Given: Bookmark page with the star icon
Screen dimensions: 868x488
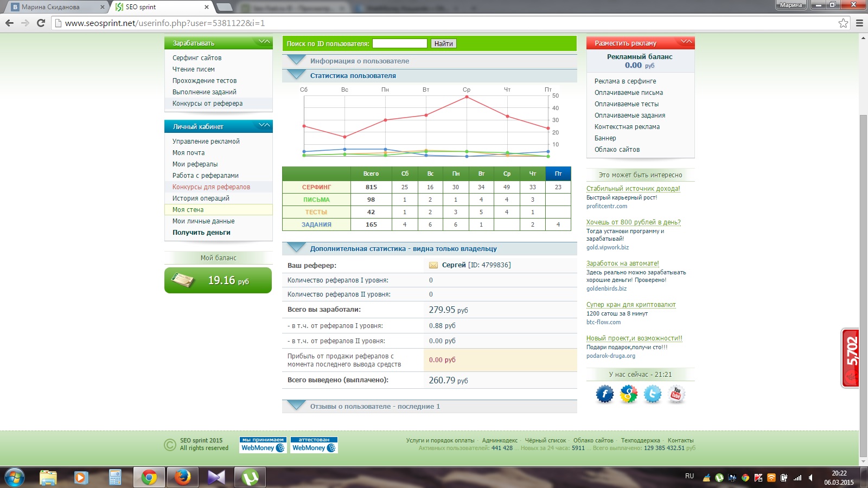Looking at the screenshot, I should pos(843,23).
